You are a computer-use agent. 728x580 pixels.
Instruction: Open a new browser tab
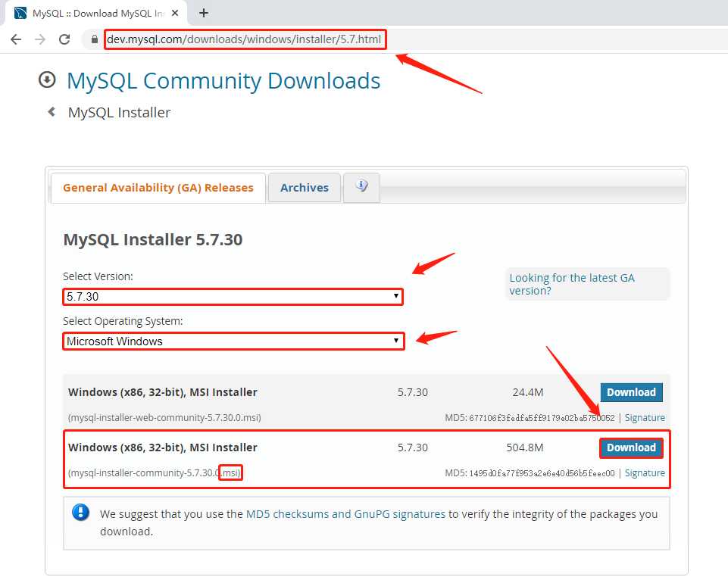(203, 13)
